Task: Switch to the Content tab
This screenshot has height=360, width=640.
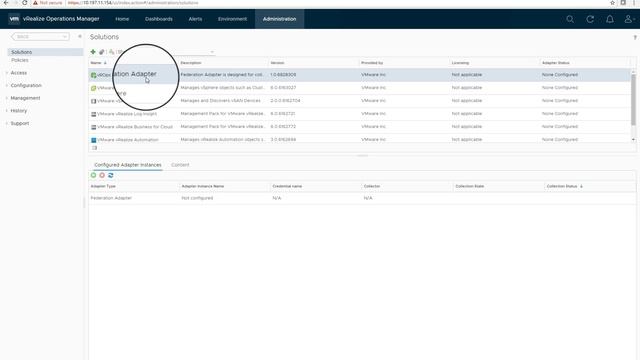Action: 180,165
